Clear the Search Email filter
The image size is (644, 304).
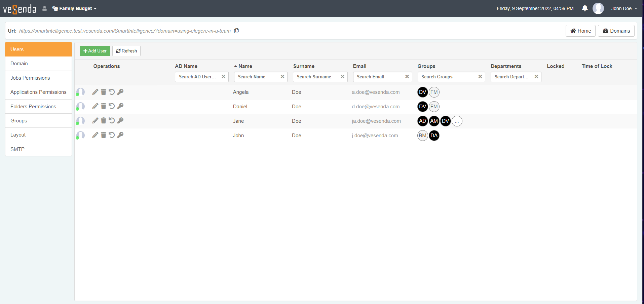(407, 77)
